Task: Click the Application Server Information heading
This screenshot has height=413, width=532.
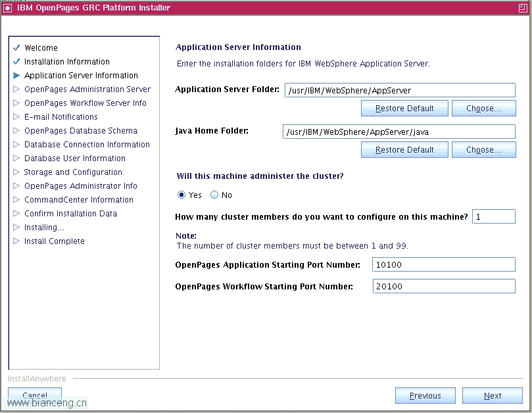Action: (x=238, y=47)
